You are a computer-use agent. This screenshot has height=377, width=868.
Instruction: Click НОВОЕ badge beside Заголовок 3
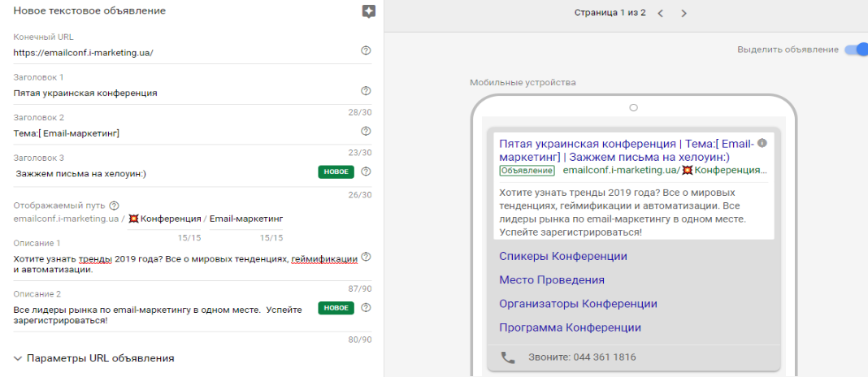[336, 171]
